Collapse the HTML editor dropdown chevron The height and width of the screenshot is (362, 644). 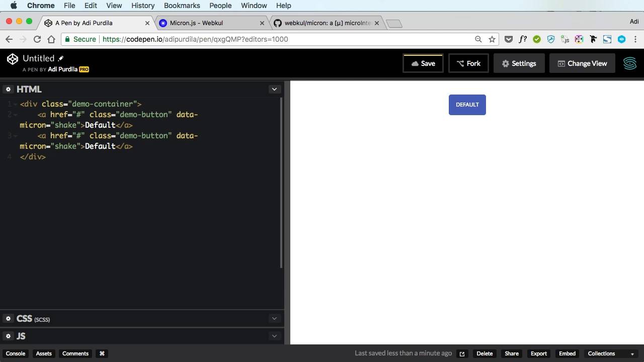pyautogui.click(x=274, y=89)
